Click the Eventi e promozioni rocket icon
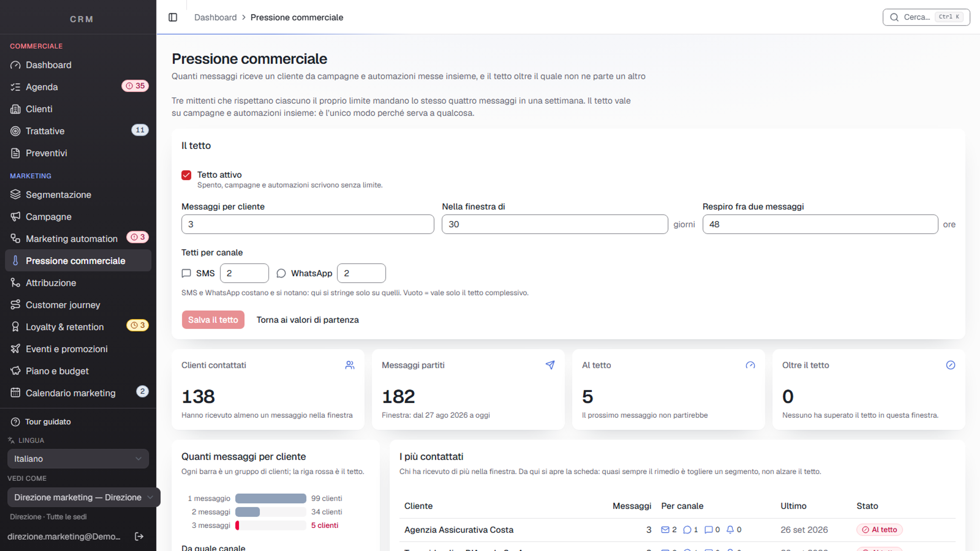This screenshot has height=551, width=980. pos(15,349)
